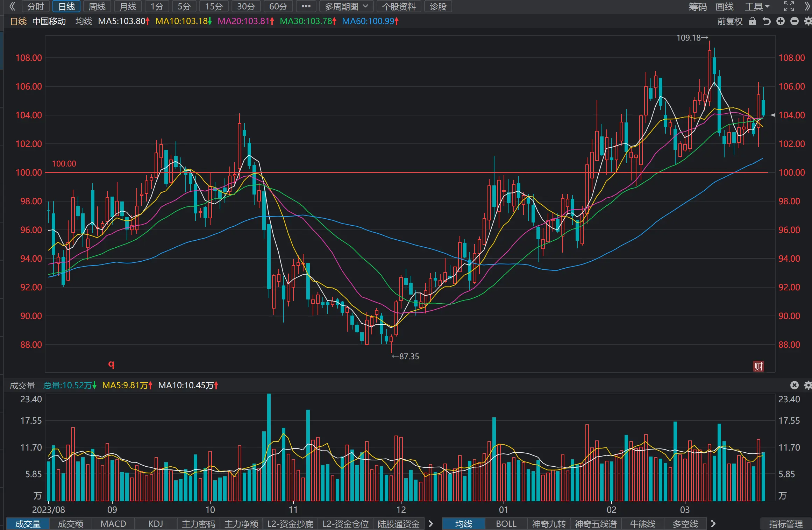Open more timeframes via the ellipsis button
The height and width of the screenshot is (530, 812).
coord(306,6)
